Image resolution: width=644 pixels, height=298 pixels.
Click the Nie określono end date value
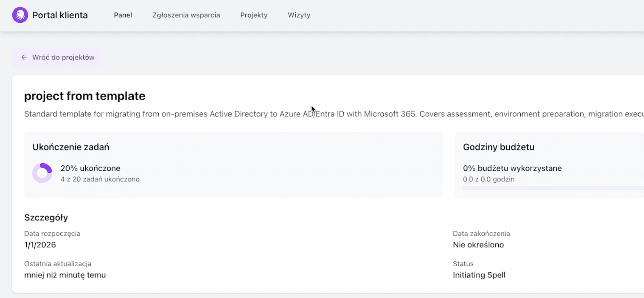click(x=478, y=245)
